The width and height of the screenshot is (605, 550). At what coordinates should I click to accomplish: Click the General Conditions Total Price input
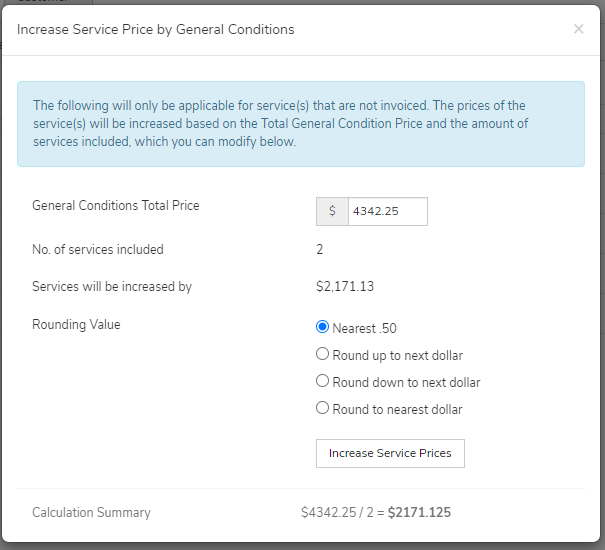pyautogui.click(x=388, y=212)
